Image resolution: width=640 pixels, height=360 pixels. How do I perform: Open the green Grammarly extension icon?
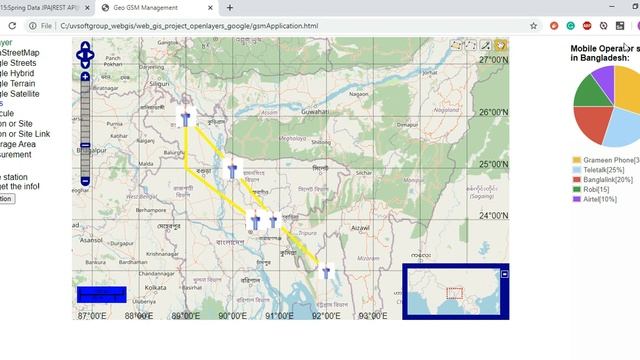pos(571,26)
